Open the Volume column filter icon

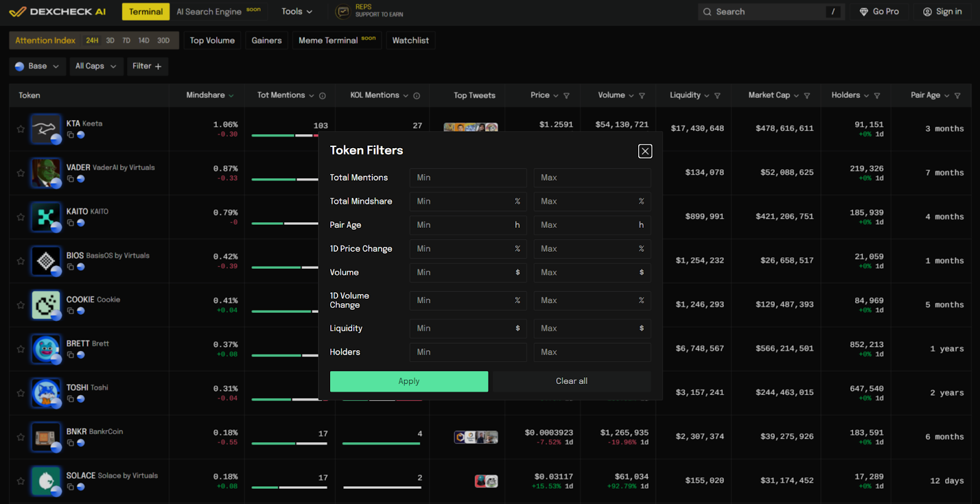(x=642, y=96)
